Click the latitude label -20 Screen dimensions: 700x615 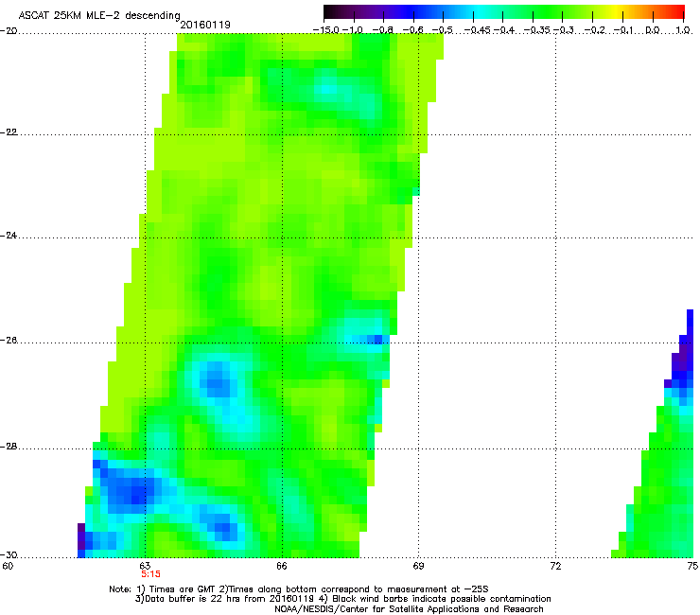[x=9, y=31]
